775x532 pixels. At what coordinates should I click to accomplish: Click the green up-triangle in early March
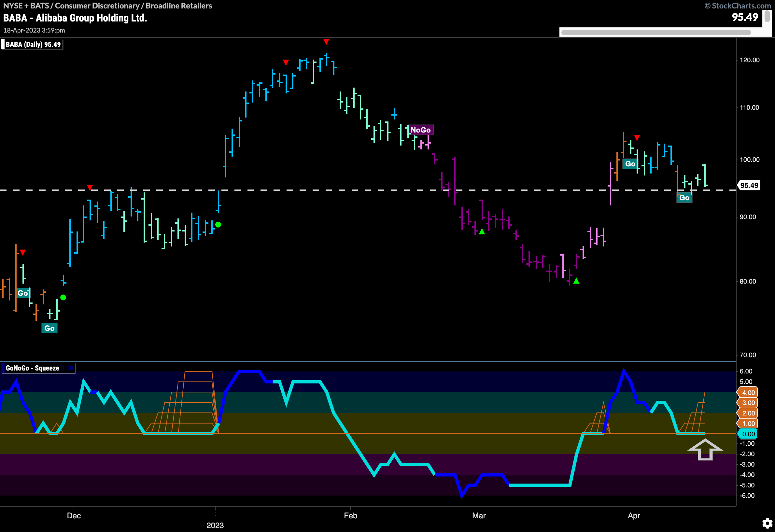482,231
